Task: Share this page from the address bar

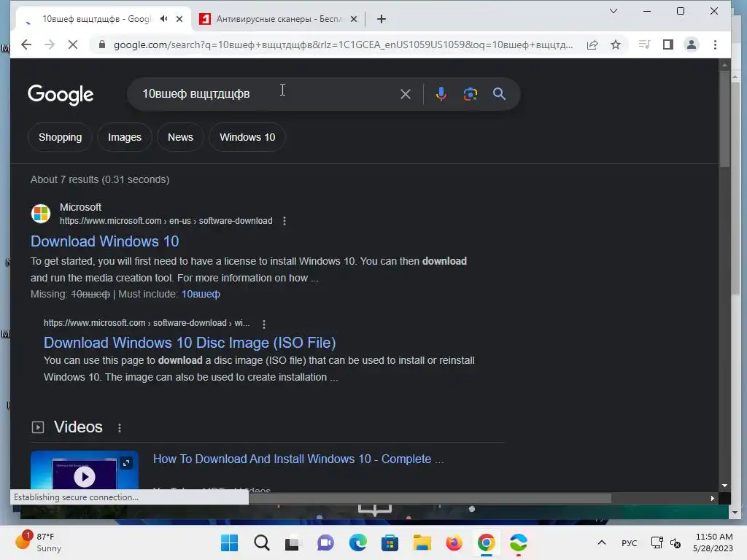Action: [x=592, y=44]
